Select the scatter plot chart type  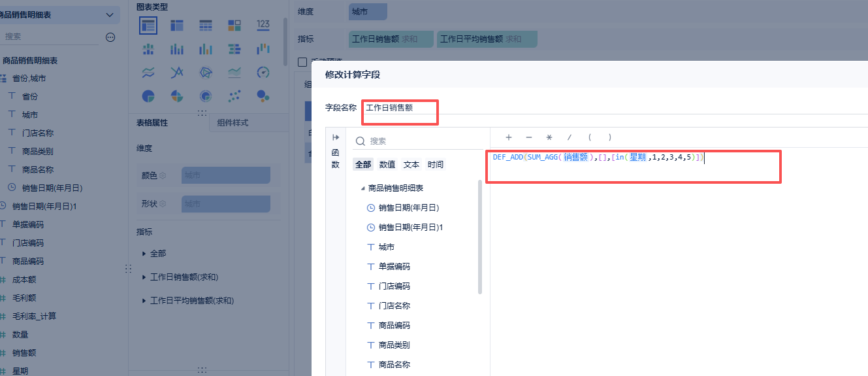click(x=234, y=96)
